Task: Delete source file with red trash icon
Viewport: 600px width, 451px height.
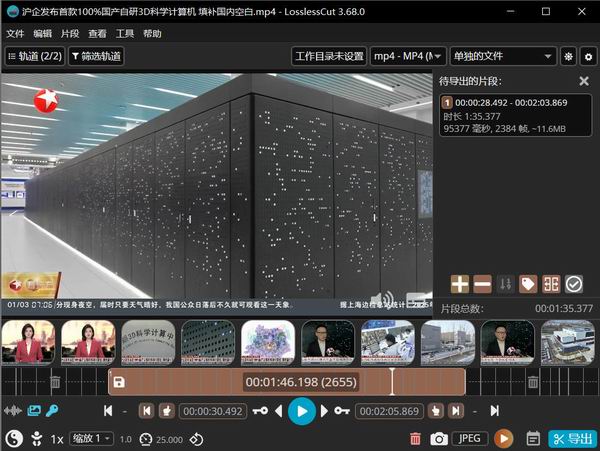Action: [x=415, y=438]
